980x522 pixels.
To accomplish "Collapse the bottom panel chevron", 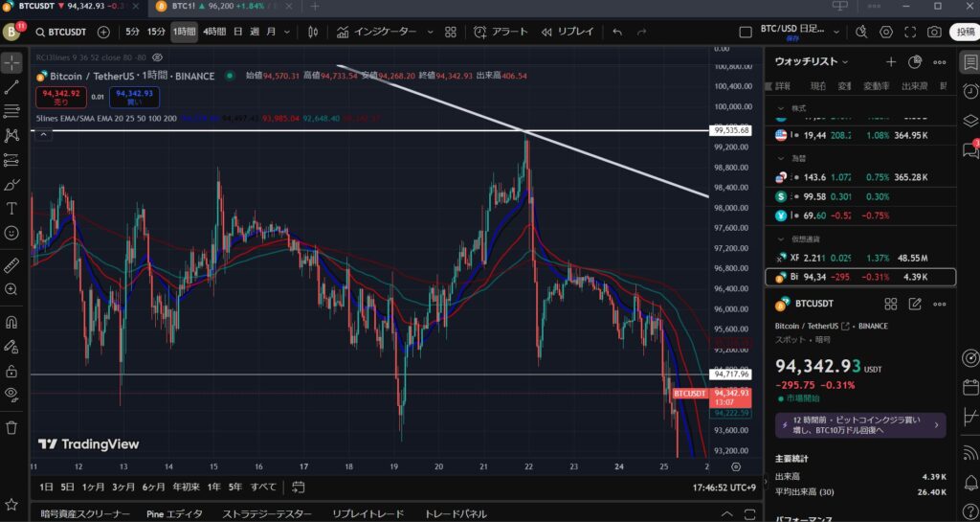I will (727, 514).
